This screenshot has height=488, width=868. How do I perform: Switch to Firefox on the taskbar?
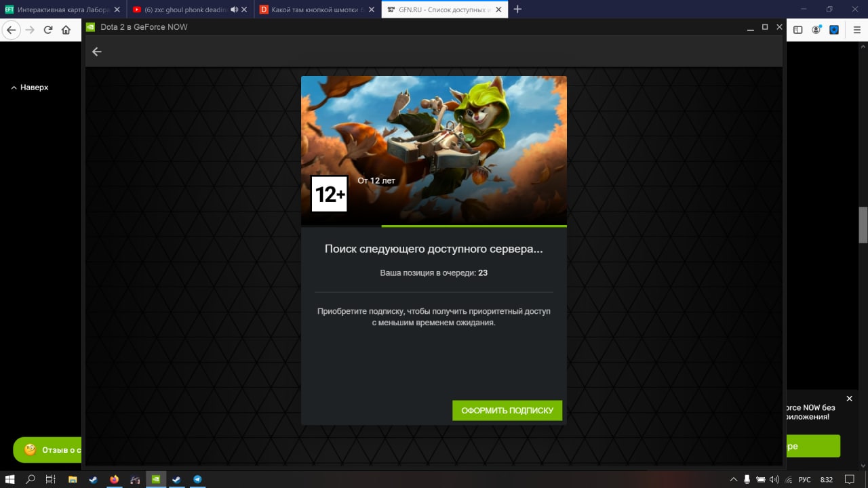click(114, 479)
